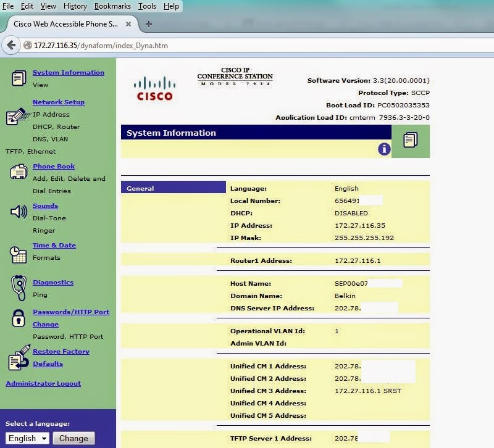494x448 pixels.
Task: Open the History menu
Action: (75, 6)
